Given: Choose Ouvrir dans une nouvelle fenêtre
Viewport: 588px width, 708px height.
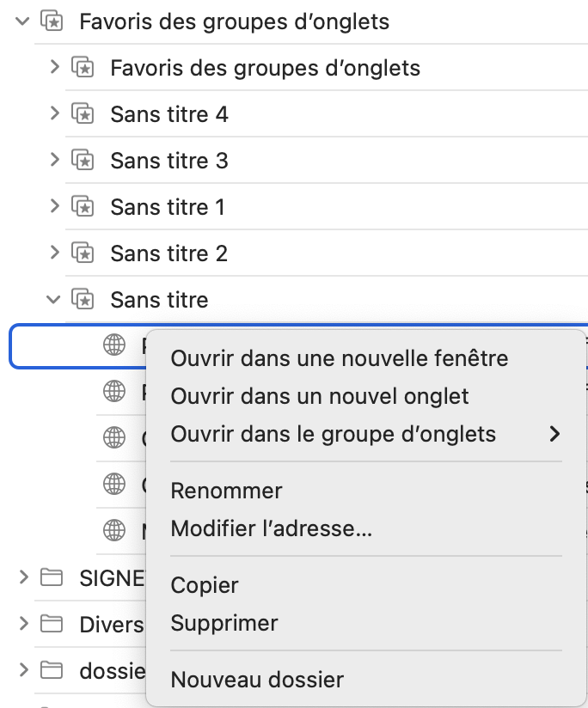Looking at the screenshot, I should (x=340, y=358).
